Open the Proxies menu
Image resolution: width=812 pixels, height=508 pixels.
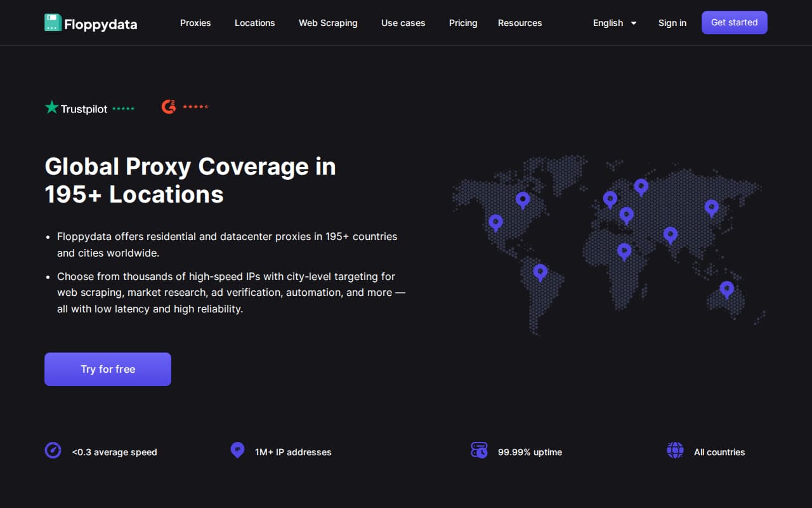[195, 23]
